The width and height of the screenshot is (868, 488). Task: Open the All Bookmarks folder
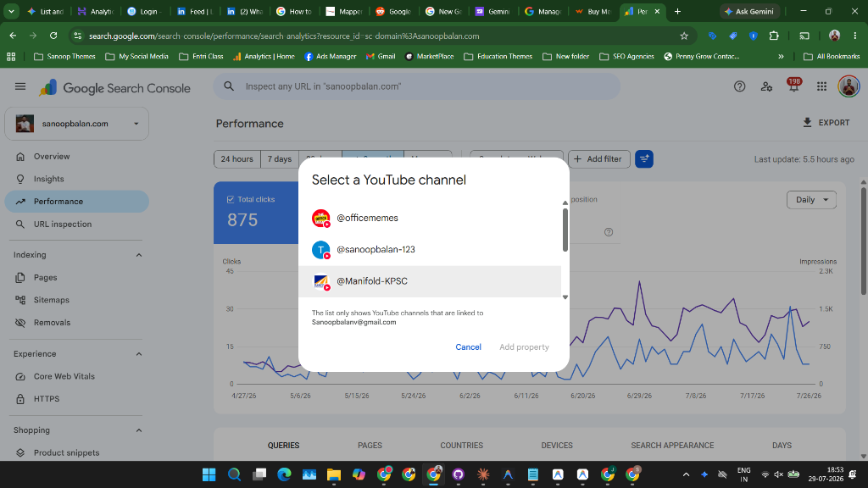point(831,57)
